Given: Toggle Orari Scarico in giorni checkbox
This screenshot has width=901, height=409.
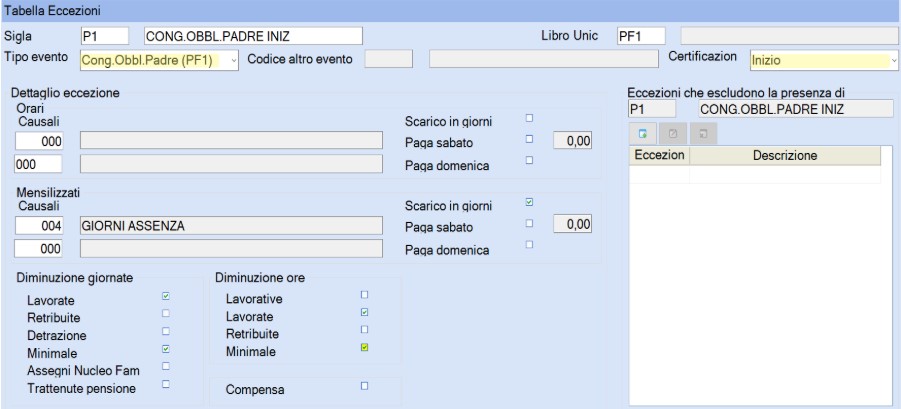Looking at the screenshot, I should [x=529, y=118].
